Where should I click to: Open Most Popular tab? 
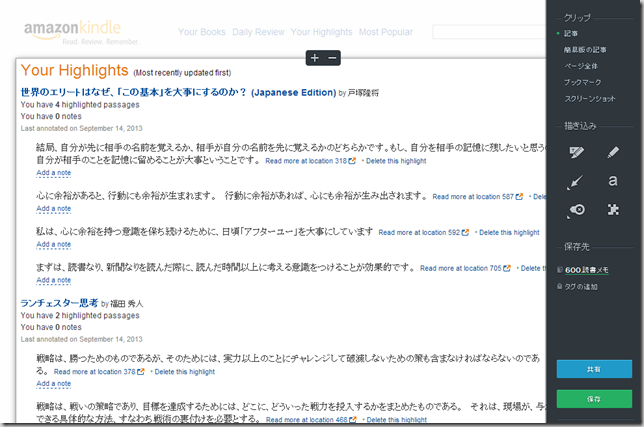click(386, 32)
